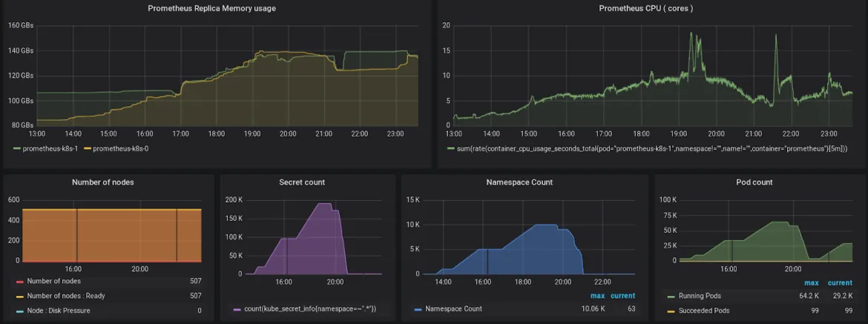Open the Prometheus Replica Memory usage panel title
Image resolution: width=868 pixels, height=324 pixels.
tap(211, 9)
